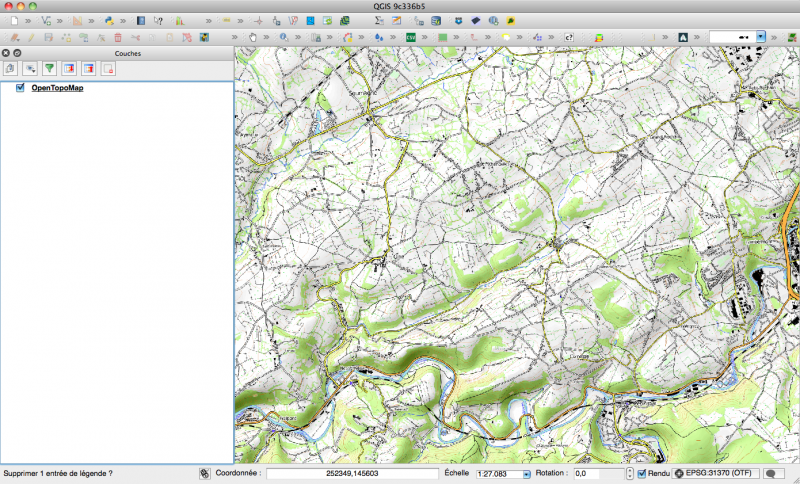Click the remove layer icon in Couches
Screen dimensions: 800x484
tap(108, 69)
